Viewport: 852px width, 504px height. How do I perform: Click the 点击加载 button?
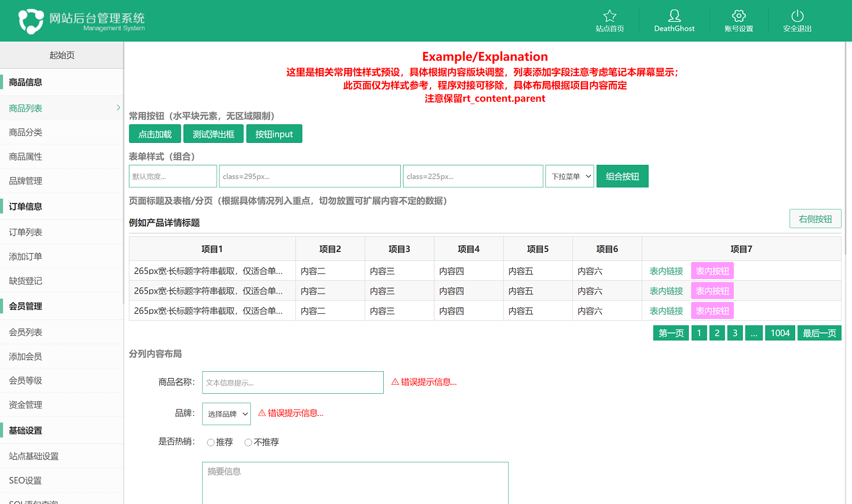[x=154, y=133]
